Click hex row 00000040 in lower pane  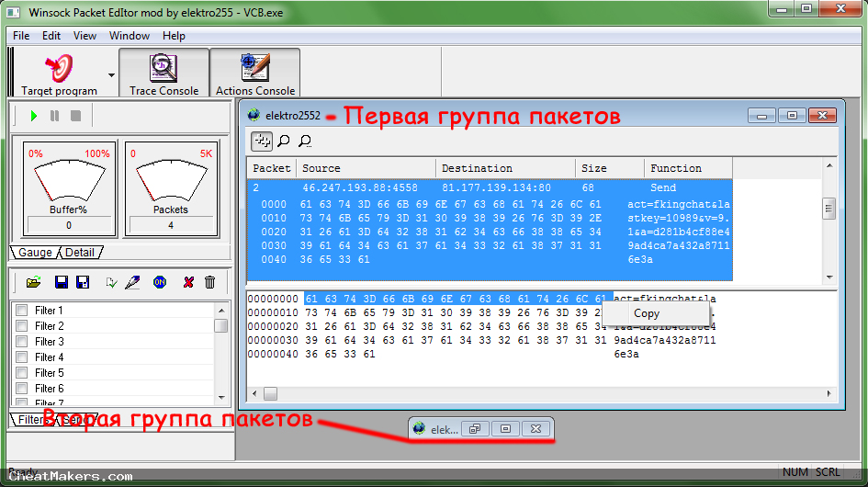click(x=443, y=354)
